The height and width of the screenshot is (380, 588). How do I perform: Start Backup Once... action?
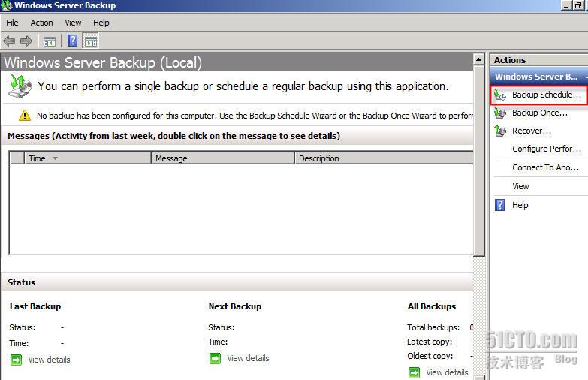click(540, 113)
